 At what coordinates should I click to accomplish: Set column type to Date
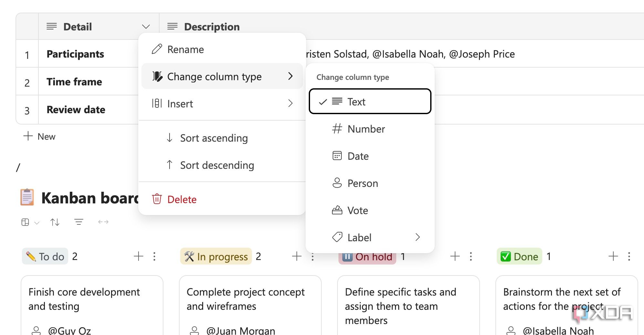pos(358,156)
